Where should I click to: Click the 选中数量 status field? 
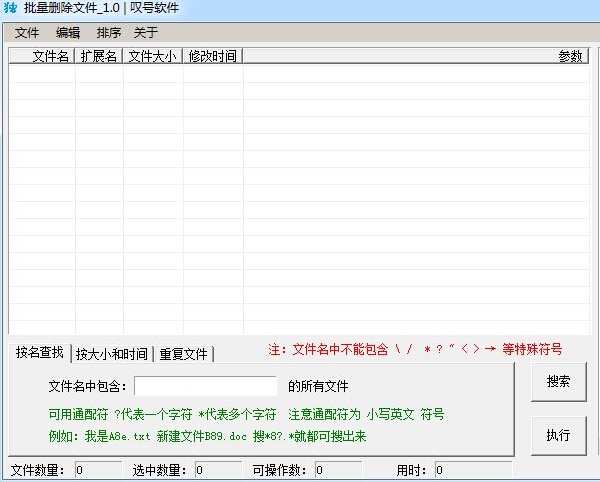click(x=218, y=470)
